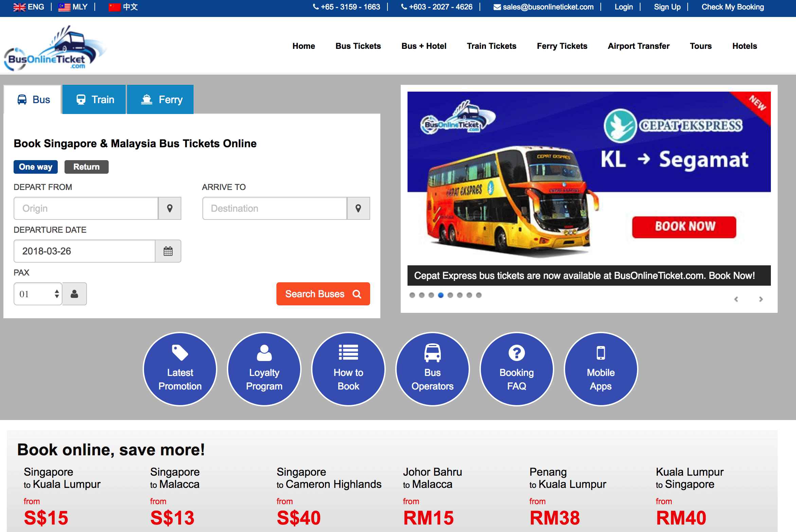Open the Booking FAQ circle icon
The height and width of the screenshot is (532, 796).
[x=517, y=369]
